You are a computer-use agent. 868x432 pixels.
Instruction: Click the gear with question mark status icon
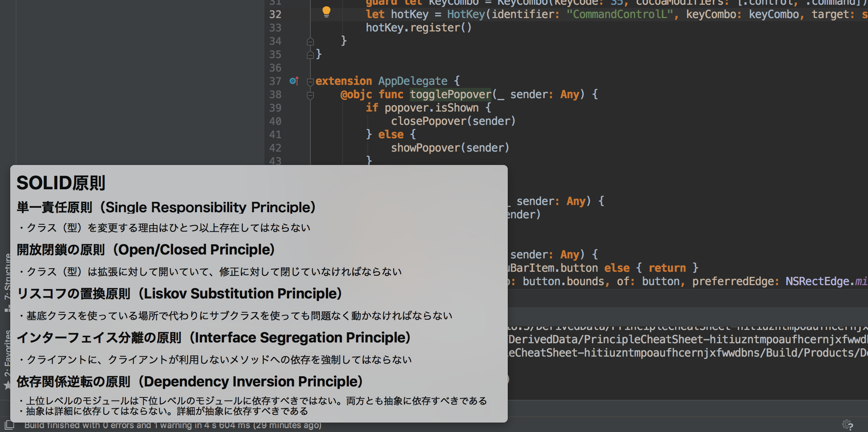[847, 425]
